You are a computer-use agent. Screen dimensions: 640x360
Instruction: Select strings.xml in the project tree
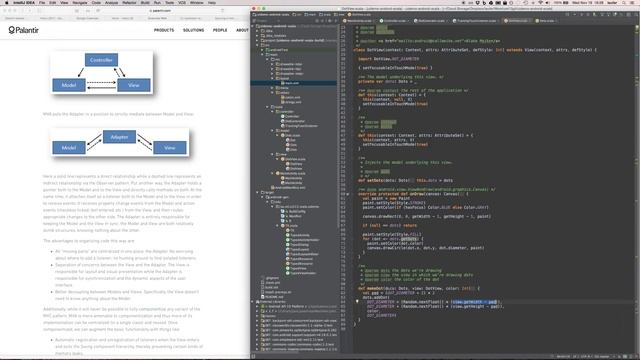click(293, 102)
